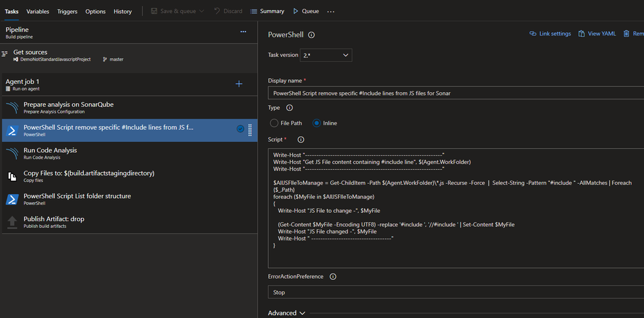Click the View YAML button

point(597,34)
